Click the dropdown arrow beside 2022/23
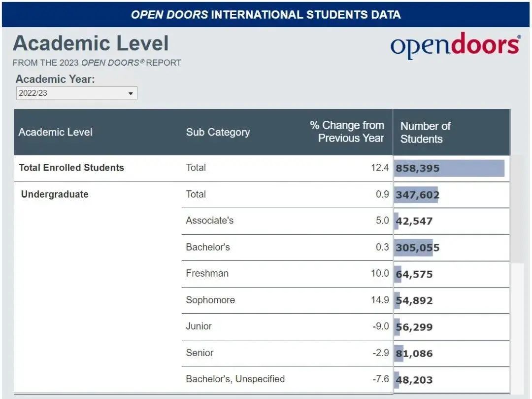This screenshot has width=532, height=399. [130, 93]
